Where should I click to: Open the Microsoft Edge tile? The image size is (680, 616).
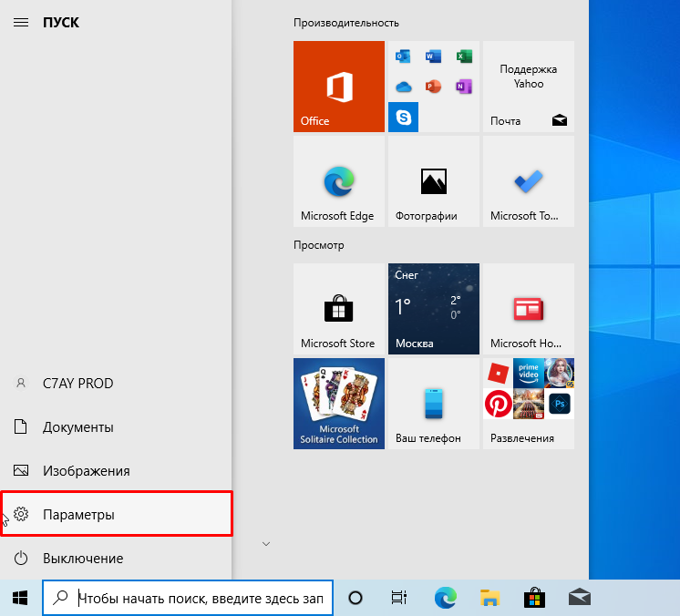(339, 181)
